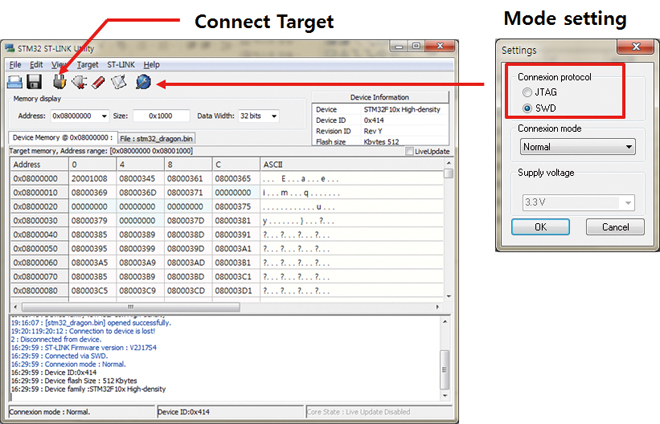Switch to File : stm32_dragon.bin tab
The height and width of the screenshot is (424, 660).
coord(156,139)
